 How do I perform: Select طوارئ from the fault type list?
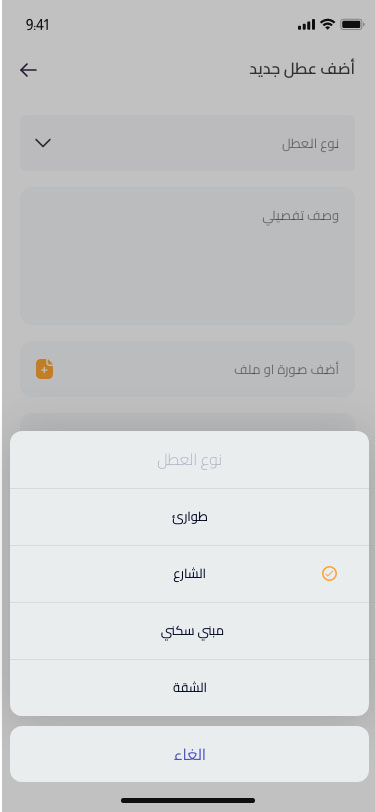click(190, 517)
